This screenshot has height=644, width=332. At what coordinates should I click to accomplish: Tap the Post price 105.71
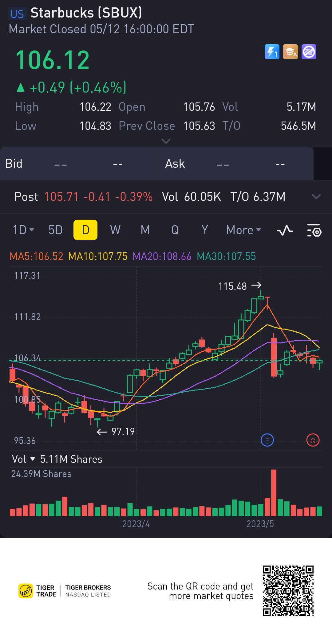click(62, 197)
